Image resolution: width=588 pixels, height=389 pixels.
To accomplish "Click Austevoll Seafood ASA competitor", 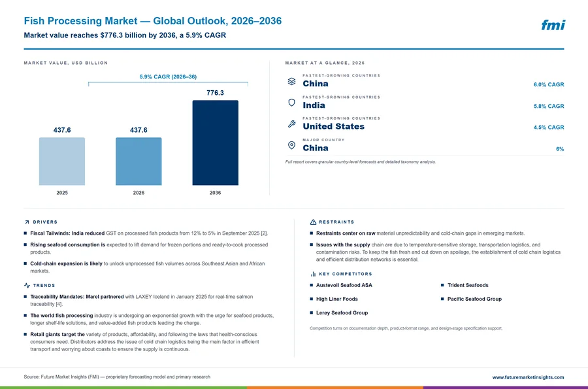I will pyautogui.click(x=344, y=285).
